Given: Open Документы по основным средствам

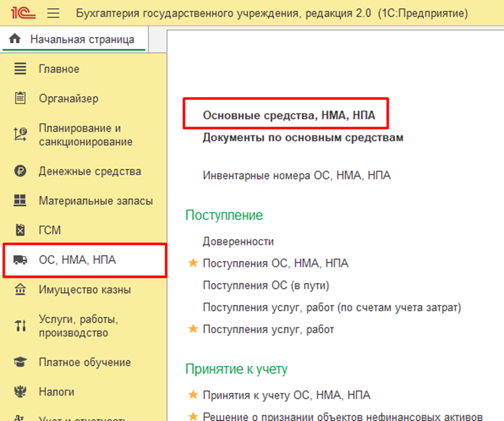Looking at the screenshot, I should [303, 137].
